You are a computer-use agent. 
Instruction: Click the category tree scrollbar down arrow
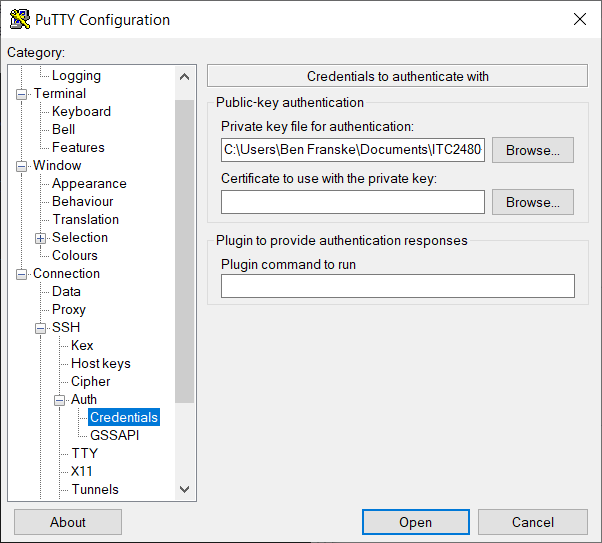[184, 489]
